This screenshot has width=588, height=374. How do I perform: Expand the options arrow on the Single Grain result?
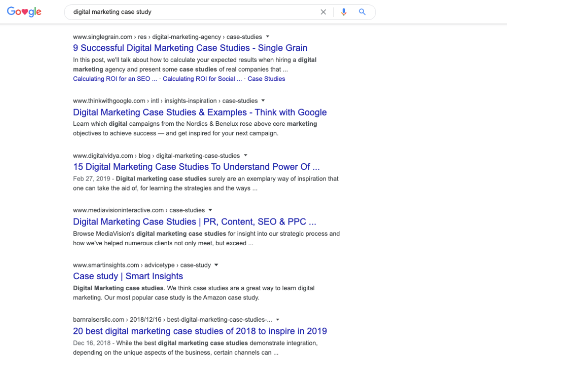[267, 37]
